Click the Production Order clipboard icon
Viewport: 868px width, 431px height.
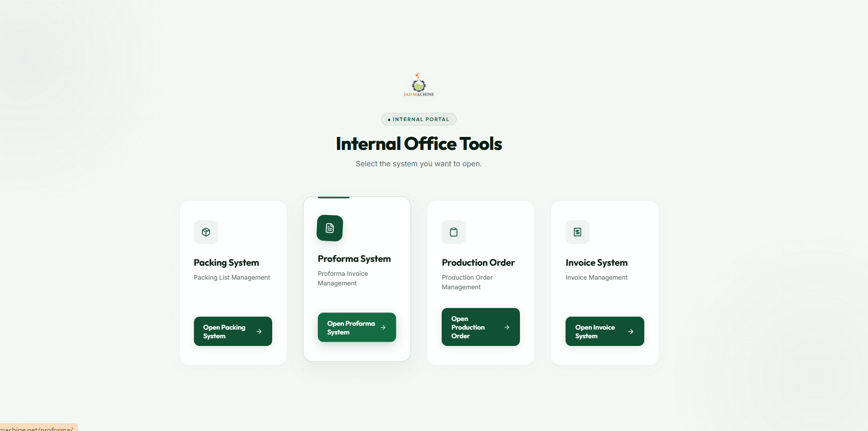[454, 232]
